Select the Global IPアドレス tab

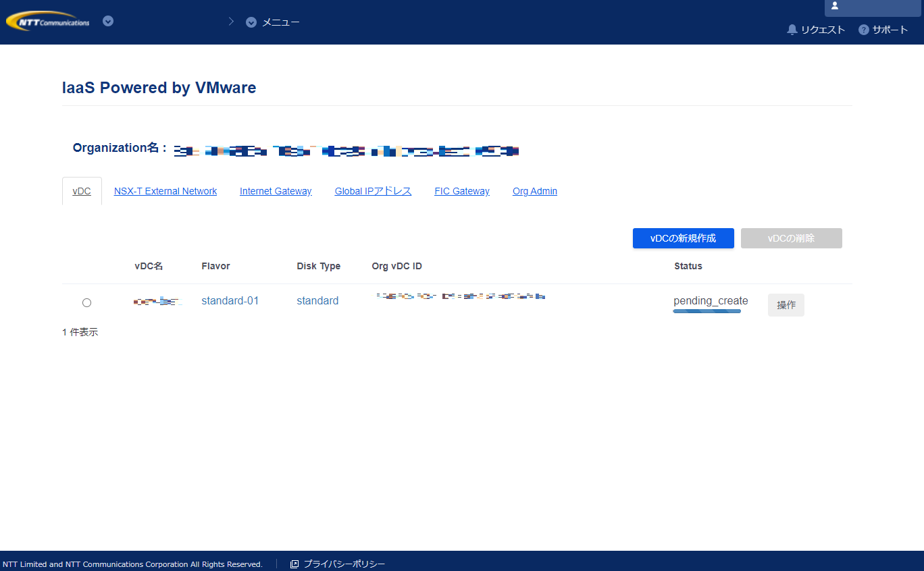pyautogui.click(x=373, y=191)
